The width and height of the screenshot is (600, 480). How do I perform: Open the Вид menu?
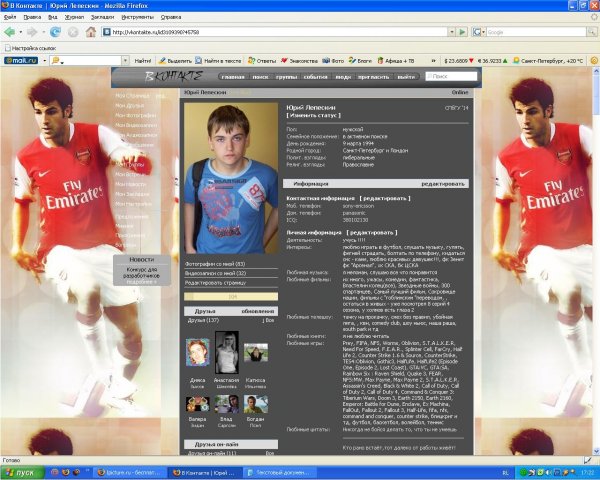[x=53, y=17]
